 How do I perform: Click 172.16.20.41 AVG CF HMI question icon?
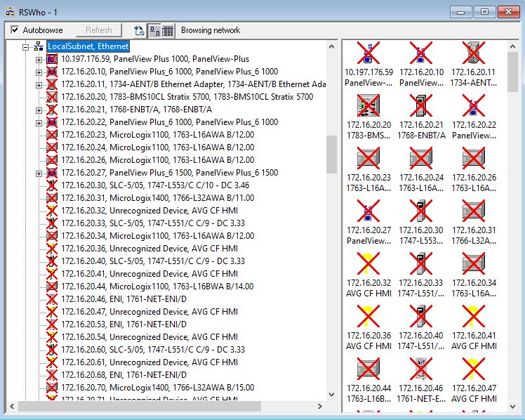474,316
